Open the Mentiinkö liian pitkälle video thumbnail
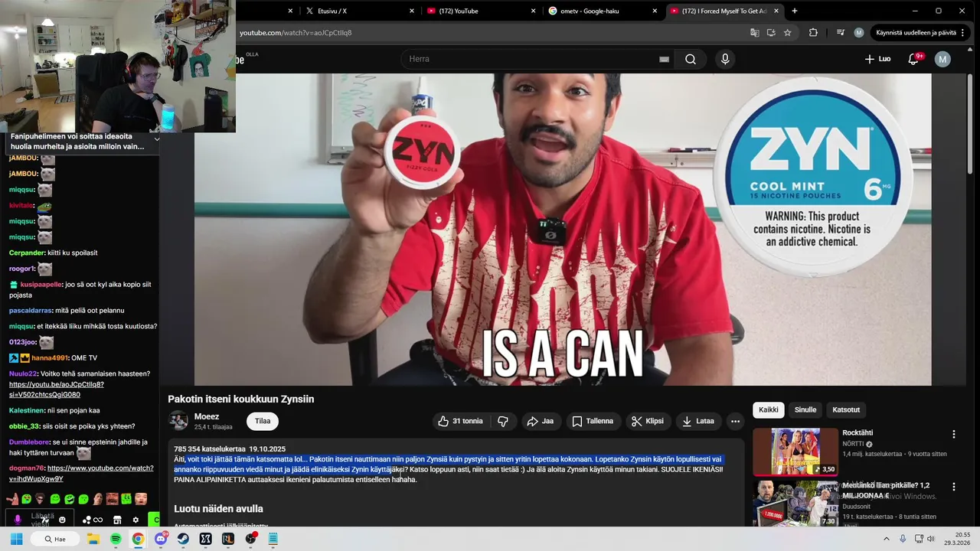The width and height of the screenshot is (980, 551). (795, 503)
